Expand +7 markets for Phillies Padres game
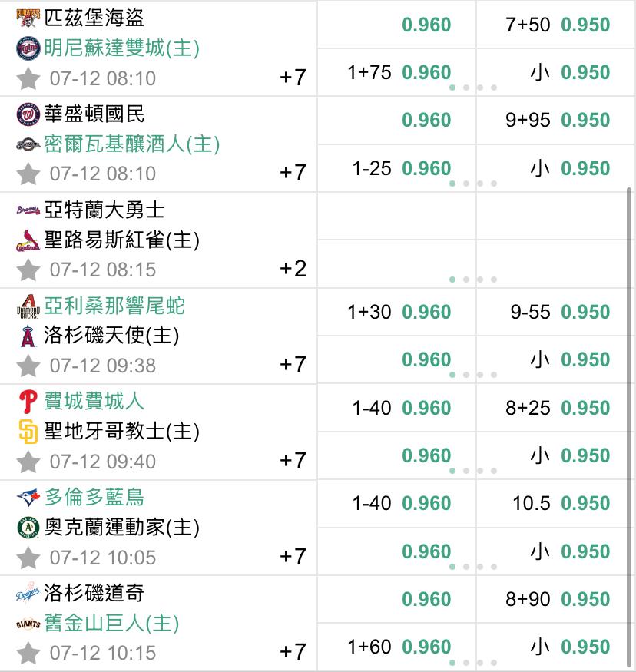636x672 pixels. tap(293, 460)
